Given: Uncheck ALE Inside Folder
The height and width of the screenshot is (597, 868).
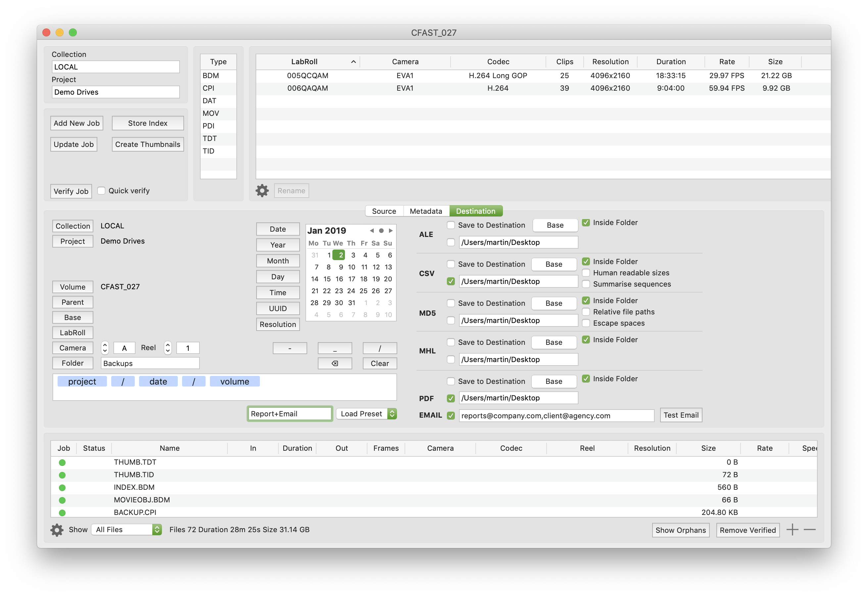Looking at the screenshot, I should [x=586, y=223].
